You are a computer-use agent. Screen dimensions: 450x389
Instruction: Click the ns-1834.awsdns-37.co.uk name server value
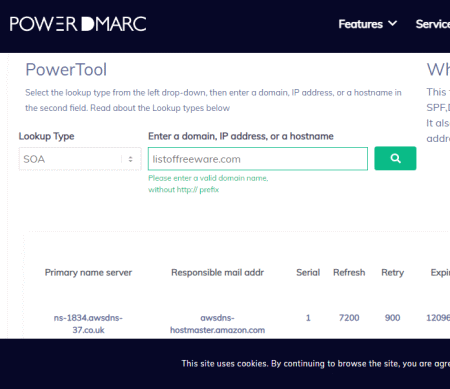coord(88,324)
